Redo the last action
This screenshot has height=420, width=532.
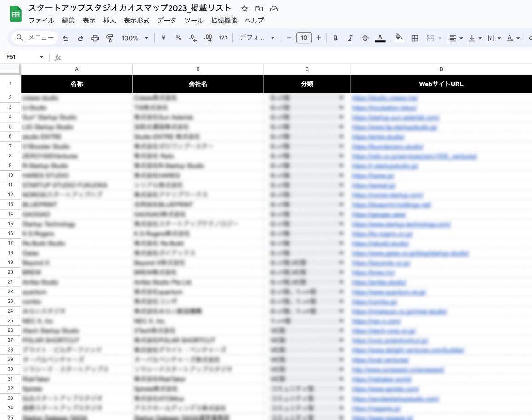point(80,38)
